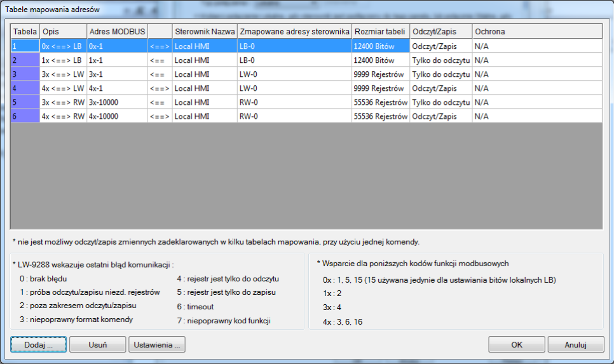Screen dimensions: 614x364
Task: Cancel with the Anuluj button
Action: click(576, 344)
